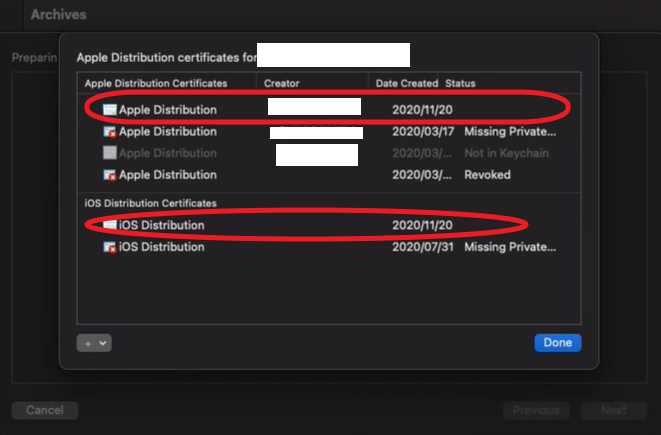This screenshot has width=661, height=435.
Task: Select Apple Distribution certificate dated 2020/11/20
Action: (x=329, y=110)
